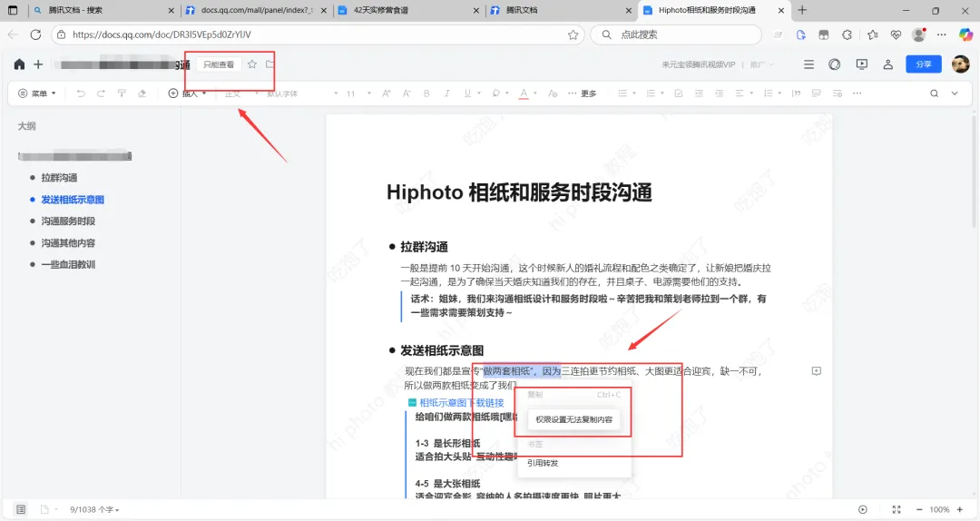Viewport: 980px width, 521px height.
Task: Open browser extensions puzzle icon
Action: tap(847, 35)
